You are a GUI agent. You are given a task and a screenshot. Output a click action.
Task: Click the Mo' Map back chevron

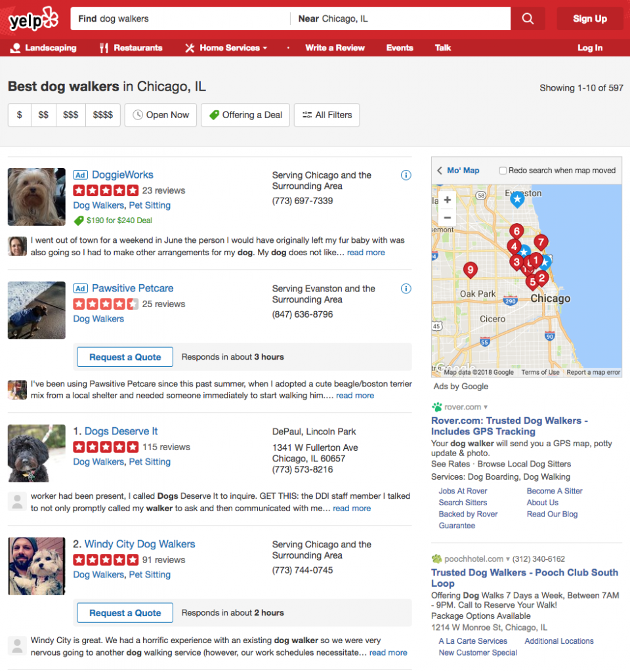440,171
